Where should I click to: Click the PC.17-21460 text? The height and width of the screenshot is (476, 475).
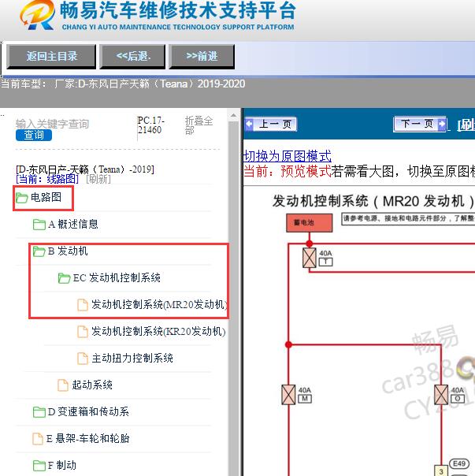(x=150, y=125)
